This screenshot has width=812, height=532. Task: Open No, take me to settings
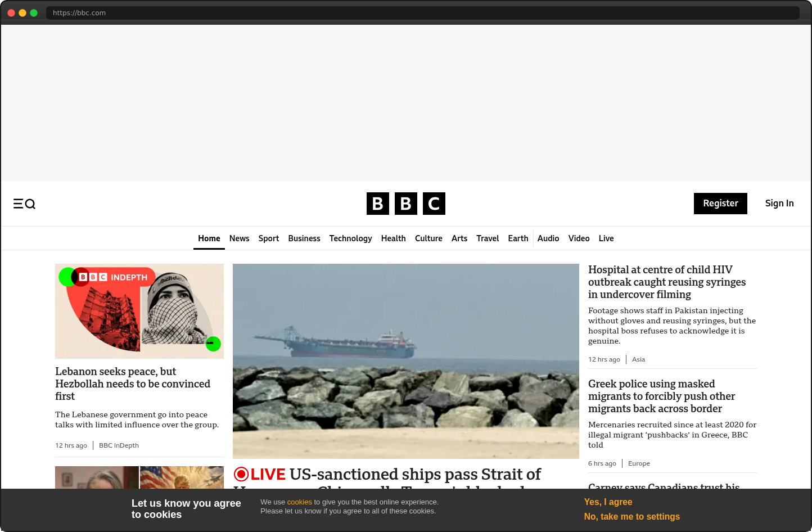point(631,516)
